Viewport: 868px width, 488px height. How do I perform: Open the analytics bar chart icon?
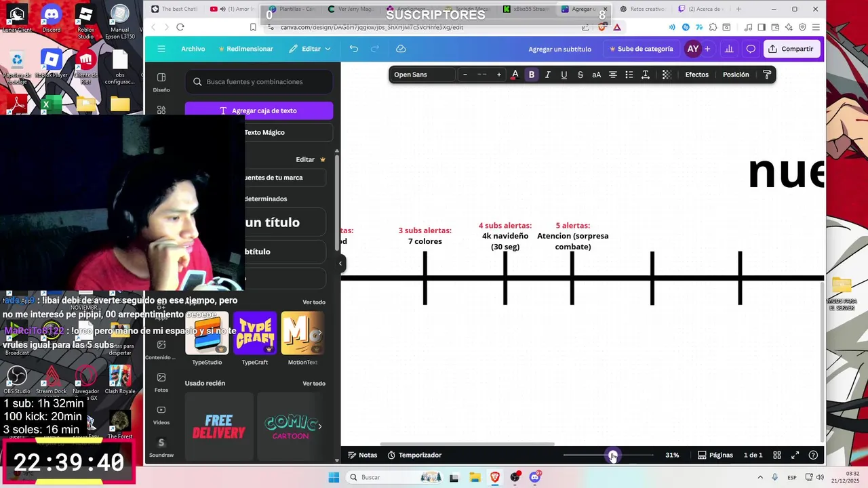[729, 49]
